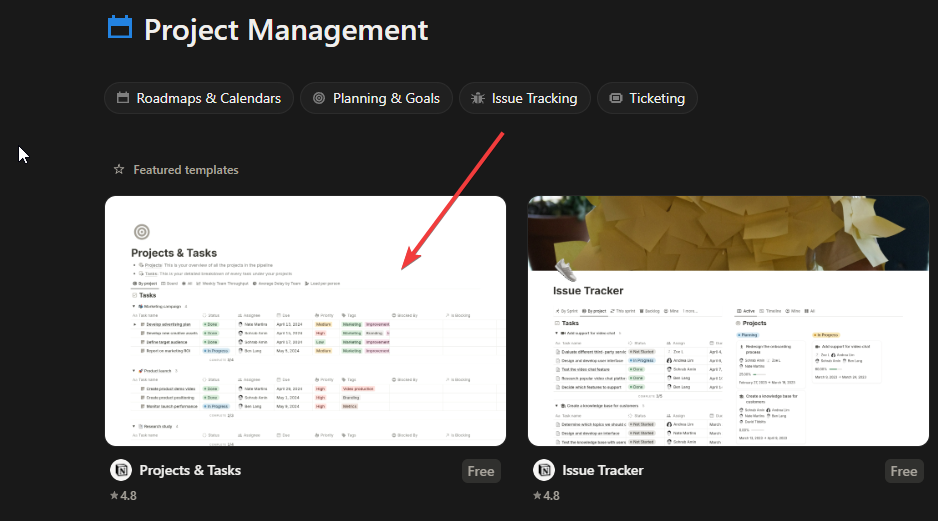938x521 pixels.
Task: Click the bug icon in Issue Tracking chip
Action: (x=478, y=98)
